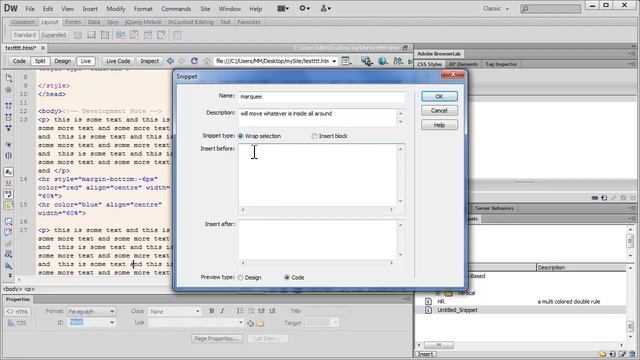The image size is (640, 360).
Task: Click inside the Insert after text area
Action: pos(318,240)
